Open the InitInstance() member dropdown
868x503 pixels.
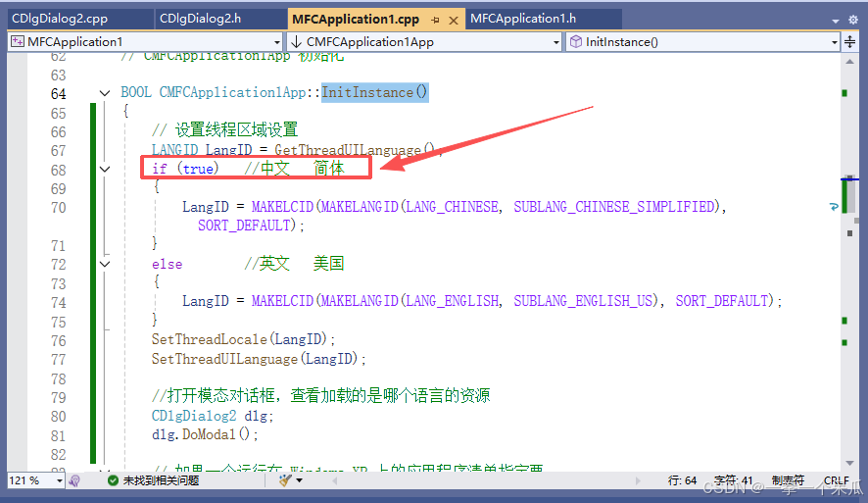pyautogui.click(x=702, y=41)
